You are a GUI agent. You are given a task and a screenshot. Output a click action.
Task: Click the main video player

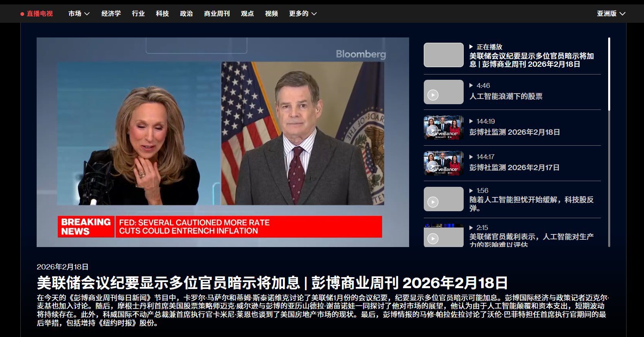click(x=223, y=142)
